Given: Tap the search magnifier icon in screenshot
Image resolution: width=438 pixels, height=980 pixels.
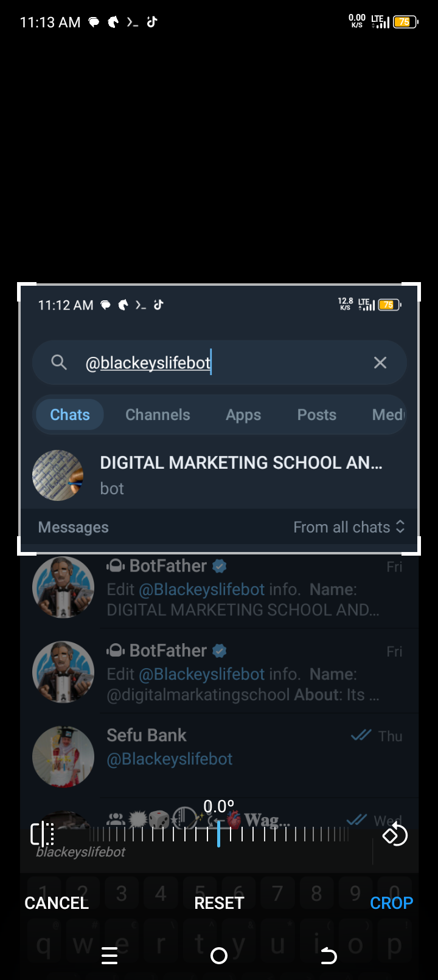Looking at the screenshot, I should [x=59, y=363].
